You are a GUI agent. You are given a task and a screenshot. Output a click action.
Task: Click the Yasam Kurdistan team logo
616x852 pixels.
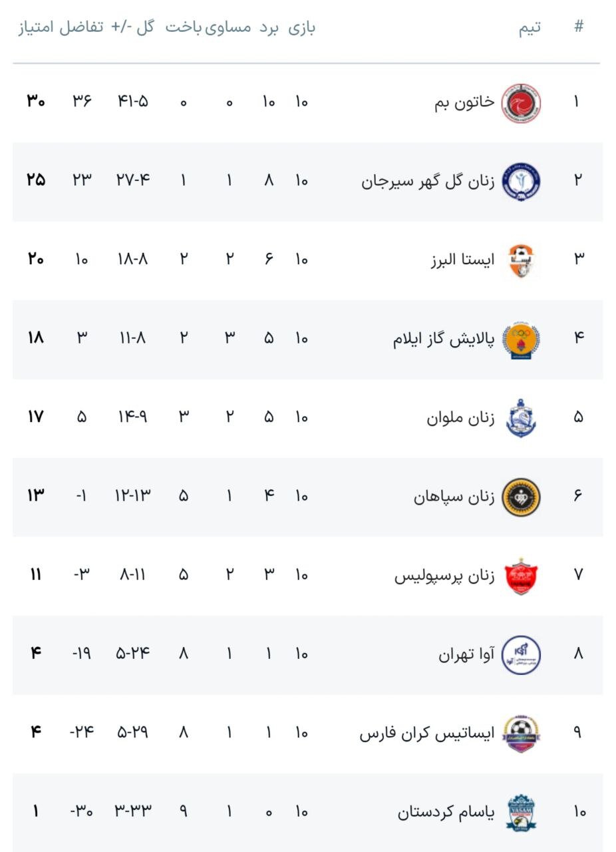[520, 812]
